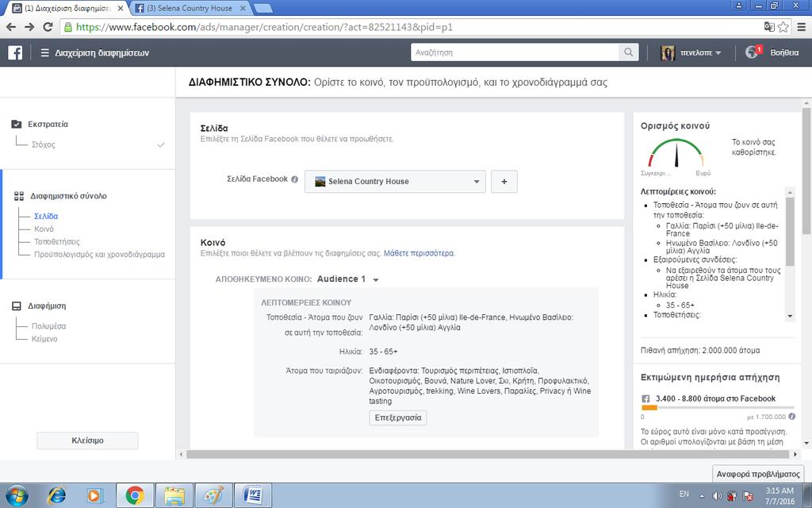Click the plus button to create a page
Screen dimensions: 812x508
504,182
